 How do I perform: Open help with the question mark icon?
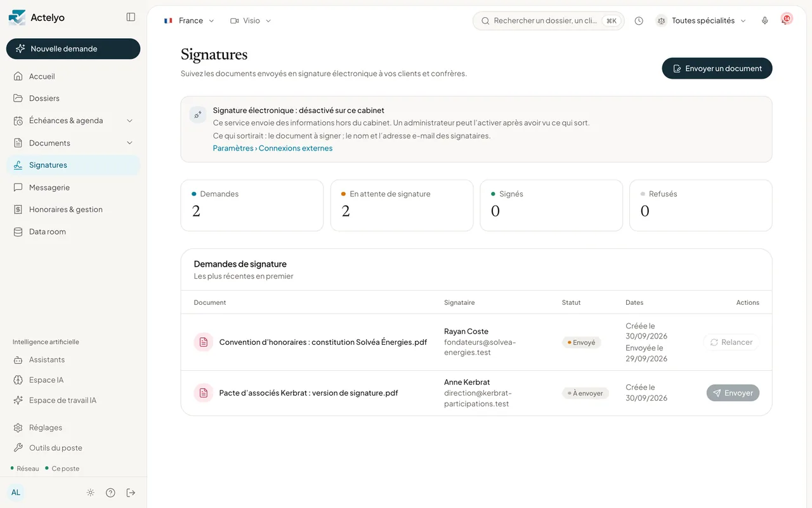(110, 493)
